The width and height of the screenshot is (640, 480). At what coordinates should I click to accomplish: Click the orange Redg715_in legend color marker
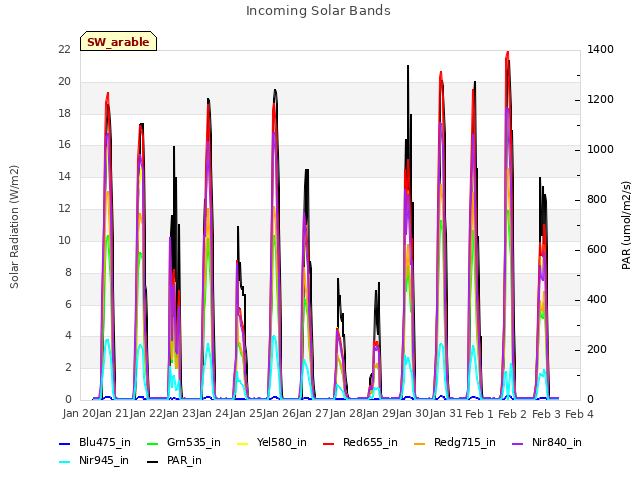[x=420, y=444]
